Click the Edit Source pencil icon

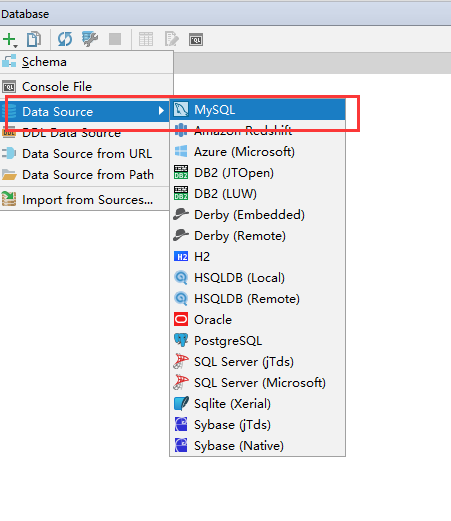tap(172, 39)
